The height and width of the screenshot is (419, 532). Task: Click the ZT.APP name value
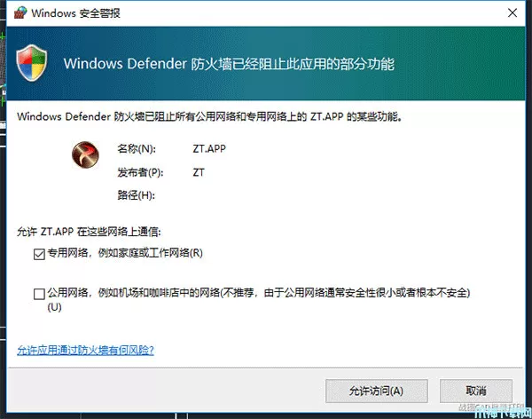point(209,149)
